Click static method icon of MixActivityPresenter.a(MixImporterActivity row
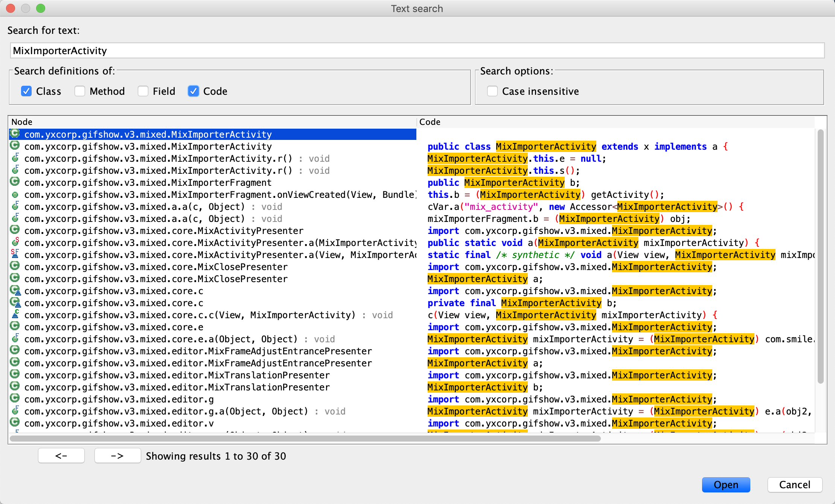The width and height of the screenshot is (835, 504). pos(15,242)
